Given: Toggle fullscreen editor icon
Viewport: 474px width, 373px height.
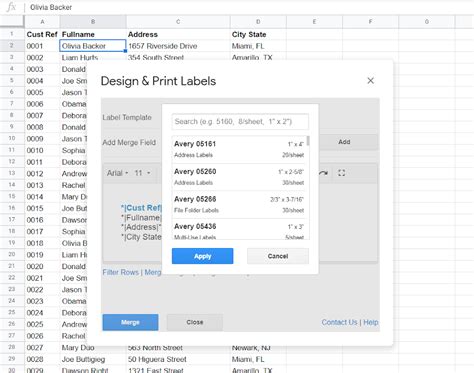Looking at the screenshot, I should 341,173.
